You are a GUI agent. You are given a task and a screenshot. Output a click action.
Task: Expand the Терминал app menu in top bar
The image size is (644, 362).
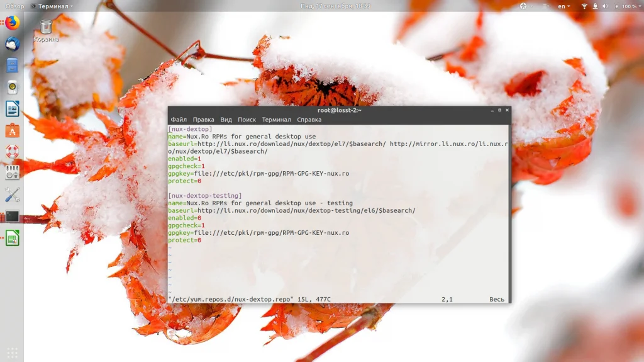[x=52, y=6]
